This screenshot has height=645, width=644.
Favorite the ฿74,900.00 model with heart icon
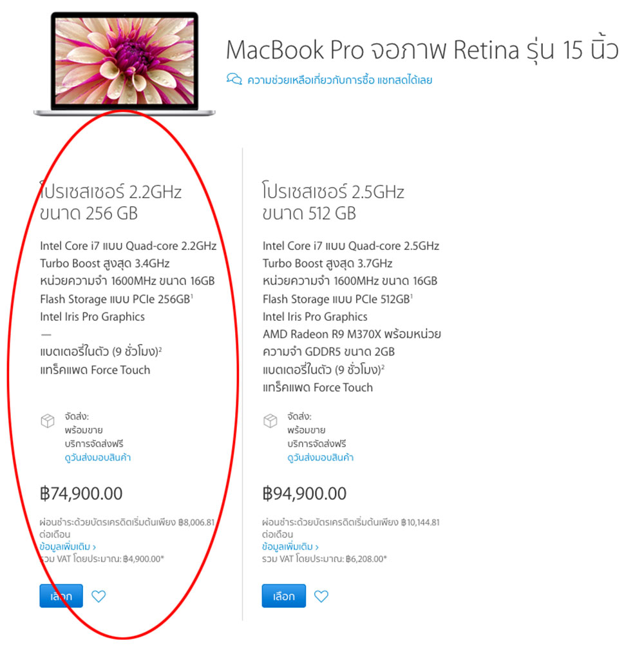coord(99,596)
